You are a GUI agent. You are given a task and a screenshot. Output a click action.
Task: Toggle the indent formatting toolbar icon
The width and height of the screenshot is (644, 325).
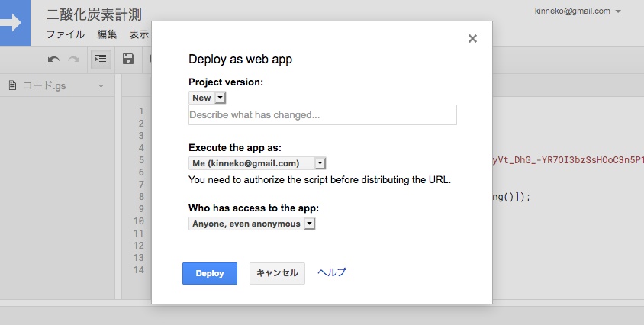[101, 60]
